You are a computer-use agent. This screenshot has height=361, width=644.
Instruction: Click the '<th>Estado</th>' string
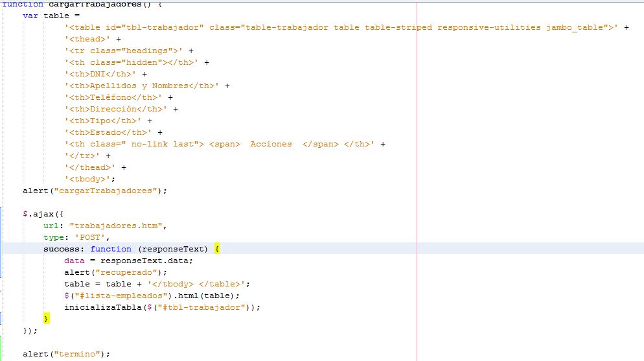(x=108, y=133)
